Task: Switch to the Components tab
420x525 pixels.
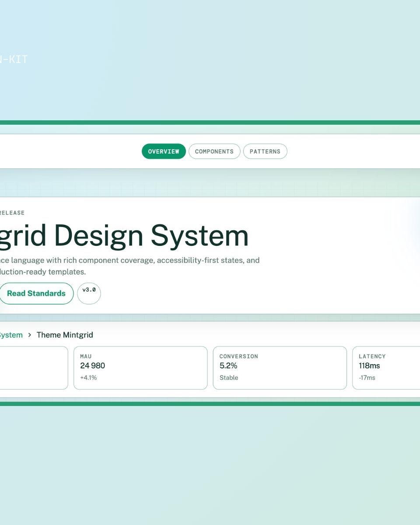Action: (214, 151)
